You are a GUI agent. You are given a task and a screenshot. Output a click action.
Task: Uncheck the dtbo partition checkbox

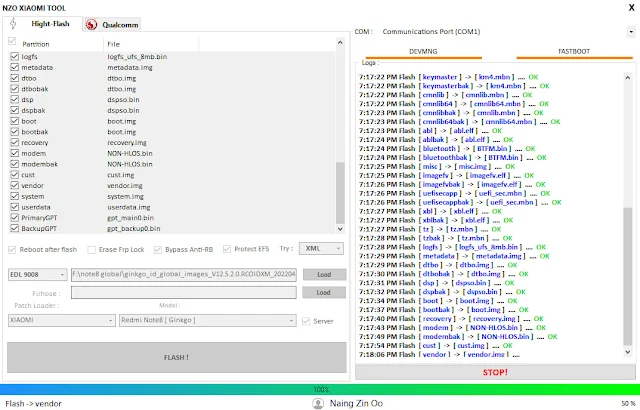point(15,78)
